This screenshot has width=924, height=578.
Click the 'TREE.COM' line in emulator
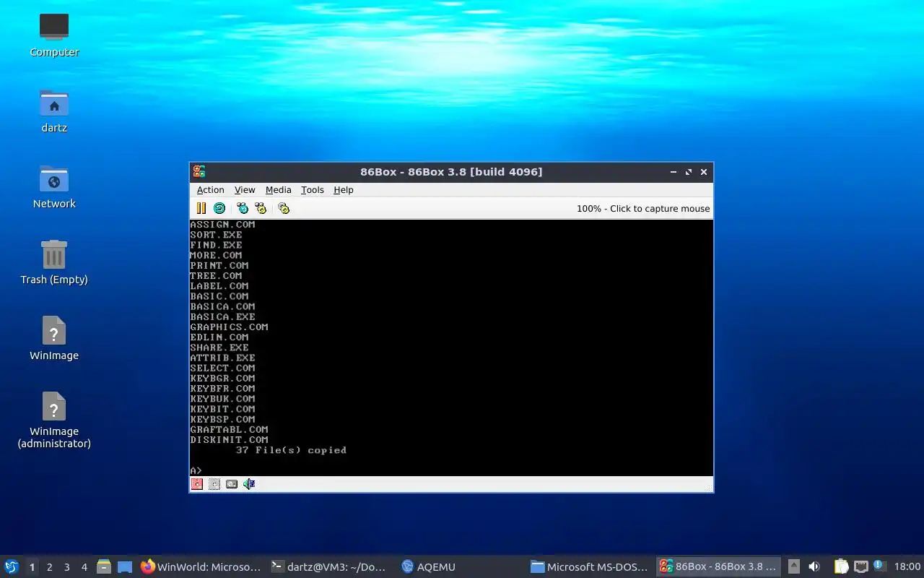(x=216, y=275)
